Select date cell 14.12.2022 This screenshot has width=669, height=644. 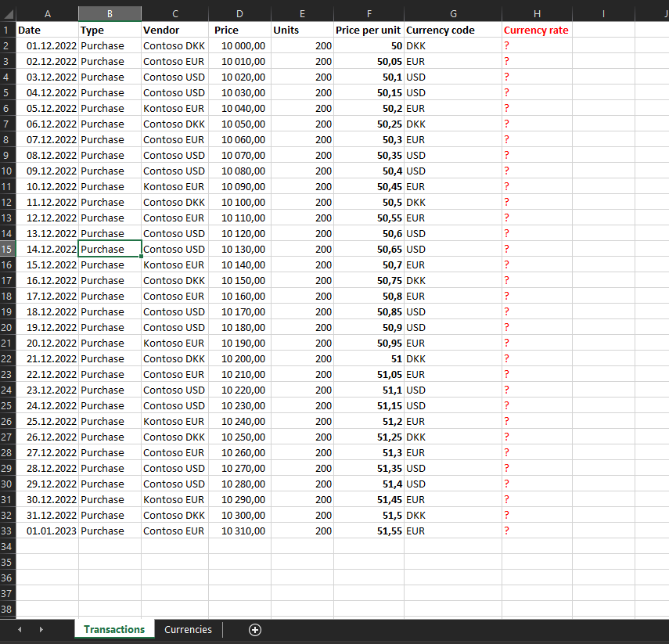click(48, 250)
